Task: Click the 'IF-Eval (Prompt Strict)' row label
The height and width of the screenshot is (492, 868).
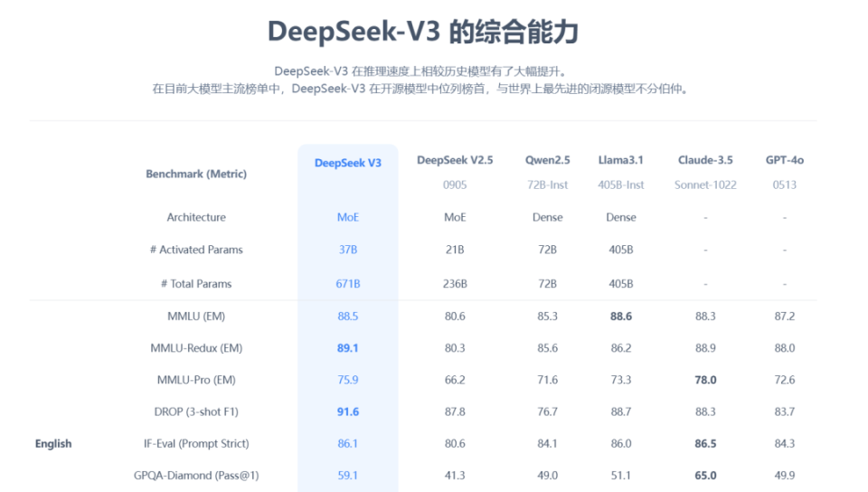Action: (196, 444)
